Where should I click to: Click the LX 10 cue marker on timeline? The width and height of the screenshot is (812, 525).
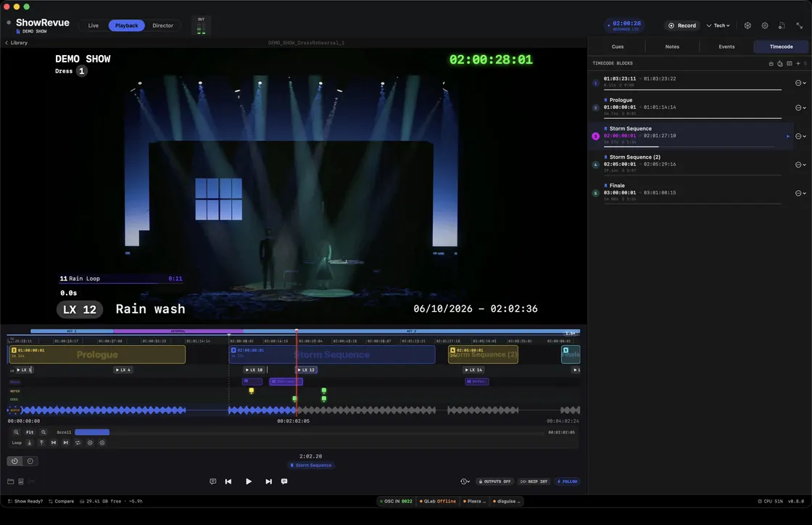[254, 370]
